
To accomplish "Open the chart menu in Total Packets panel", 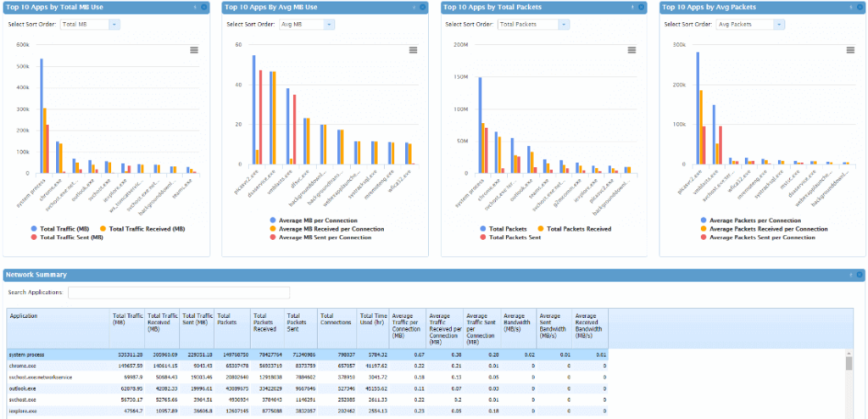I will click(x=632, y=50).
